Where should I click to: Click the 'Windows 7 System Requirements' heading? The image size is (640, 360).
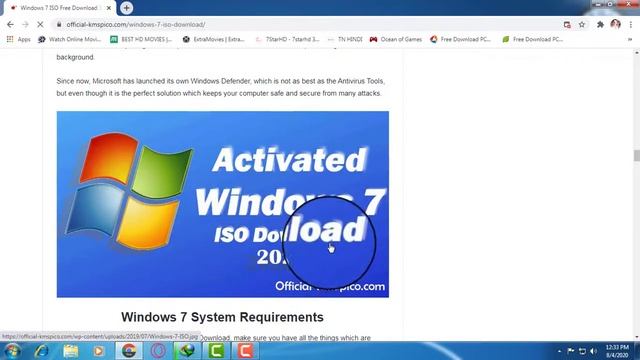tap(222, 317)
